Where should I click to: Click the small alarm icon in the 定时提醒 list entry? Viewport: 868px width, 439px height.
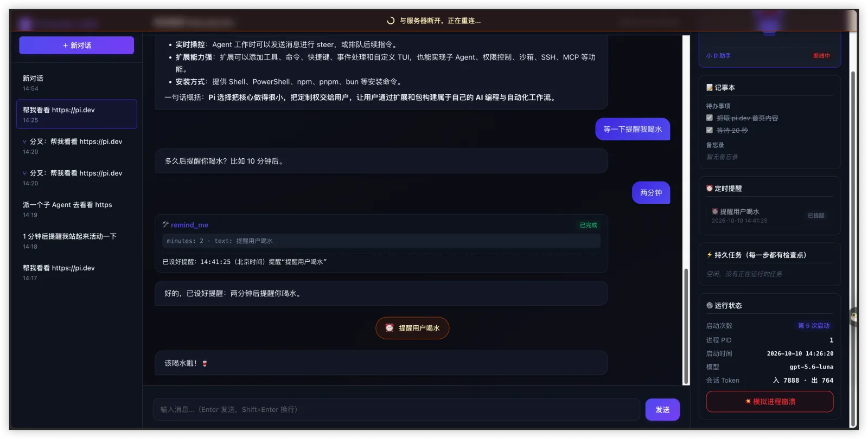(x=715, y=211)
